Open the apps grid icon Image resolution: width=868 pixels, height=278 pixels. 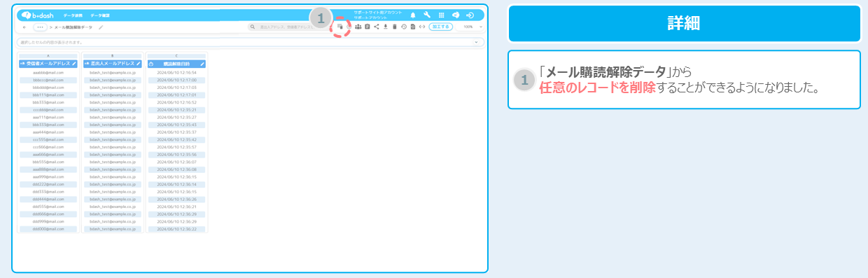coord(441,15)
